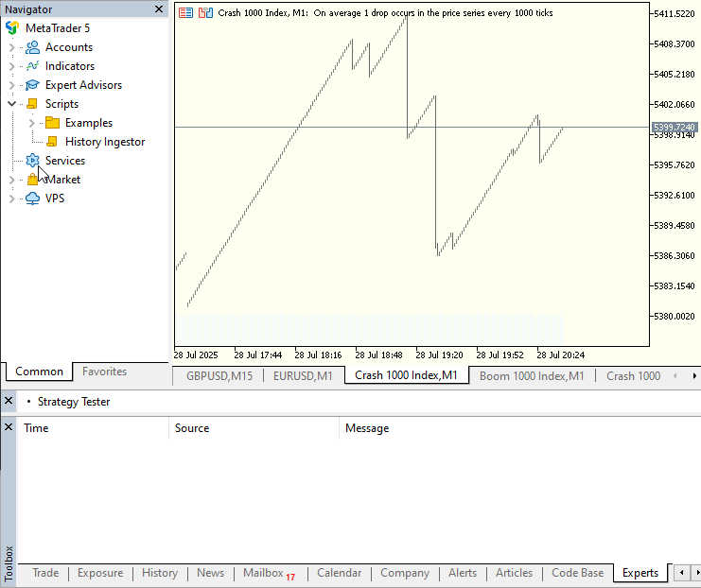The image size is (701, 588).
Task: Expand the Market tree node
Action: point(12,180)
